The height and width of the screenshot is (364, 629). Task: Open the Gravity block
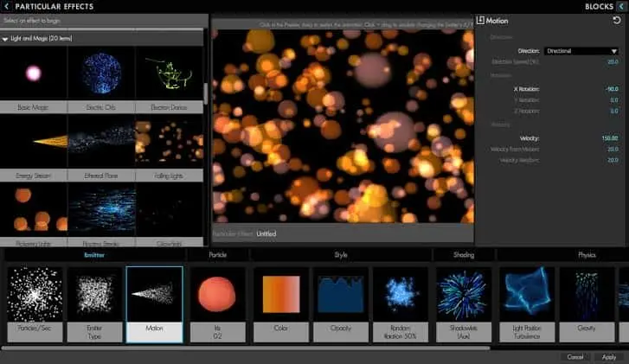pyautogui.click(x=587, y=304)
